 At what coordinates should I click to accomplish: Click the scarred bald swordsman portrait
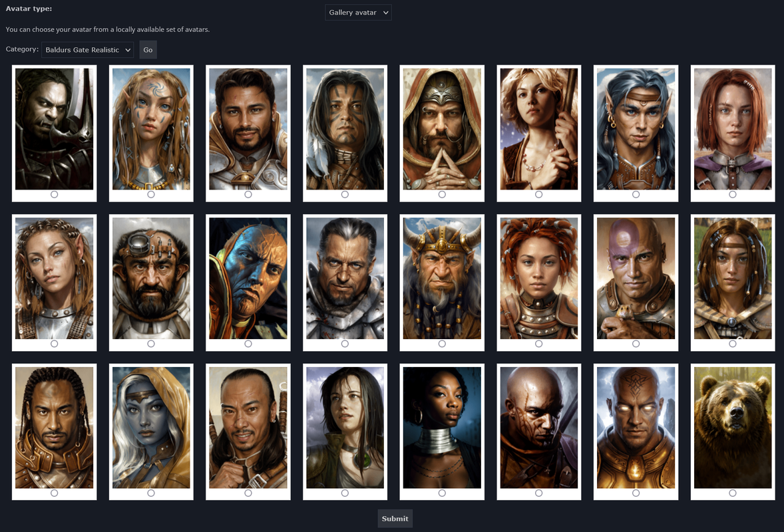tap(538, 428)
